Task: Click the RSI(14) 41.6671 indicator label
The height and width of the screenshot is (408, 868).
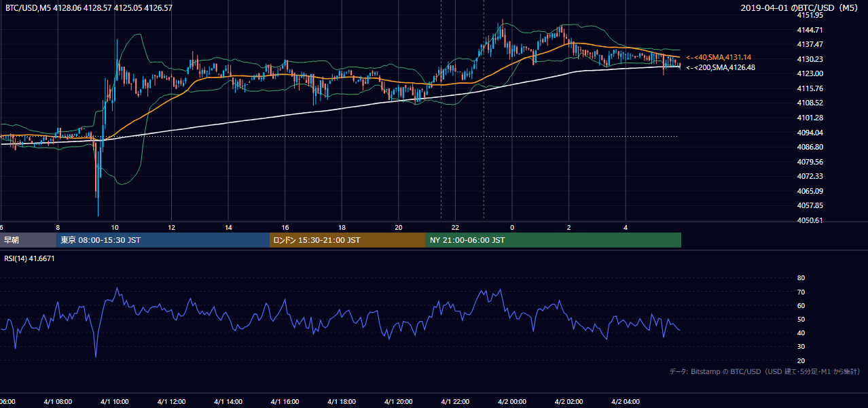Action: (x=30, y=258)
